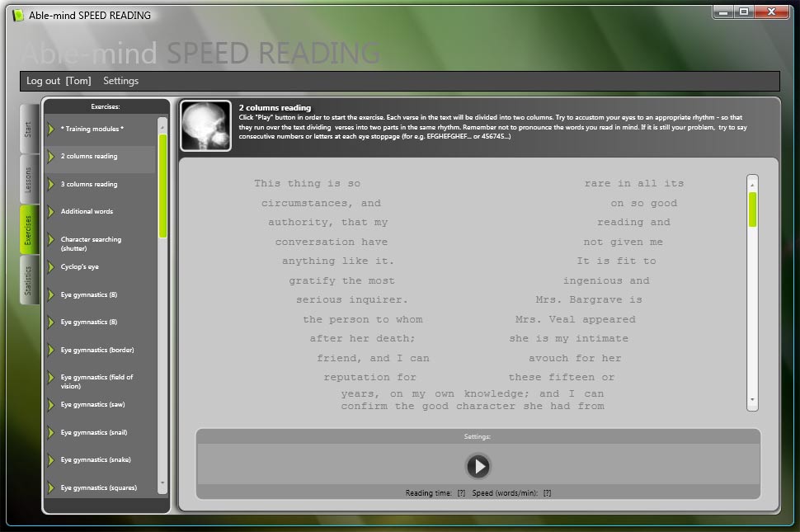Click the reading text scroll down arrow
The image size is (800, 532).
[752, 400]
